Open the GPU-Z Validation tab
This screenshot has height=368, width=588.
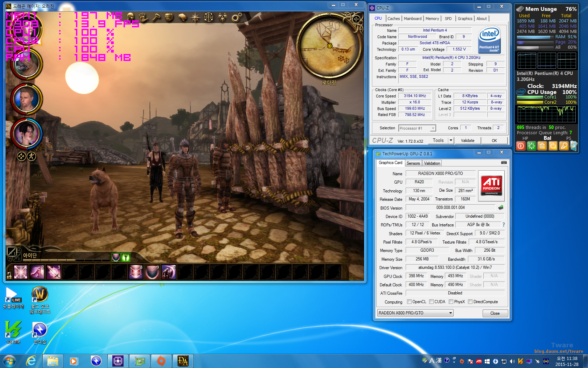point(432,163)
